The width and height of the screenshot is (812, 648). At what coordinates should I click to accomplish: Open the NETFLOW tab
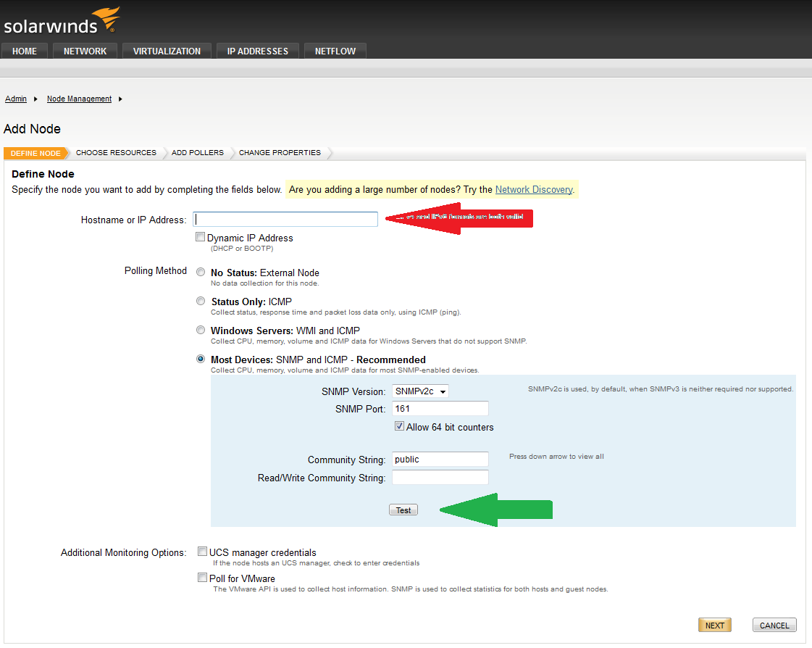coord(335,51)
